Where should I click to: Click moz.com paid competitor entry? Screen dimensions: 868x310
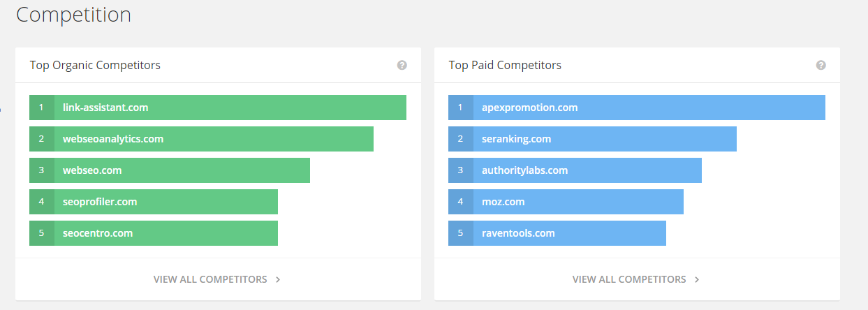tap(503, 202)
